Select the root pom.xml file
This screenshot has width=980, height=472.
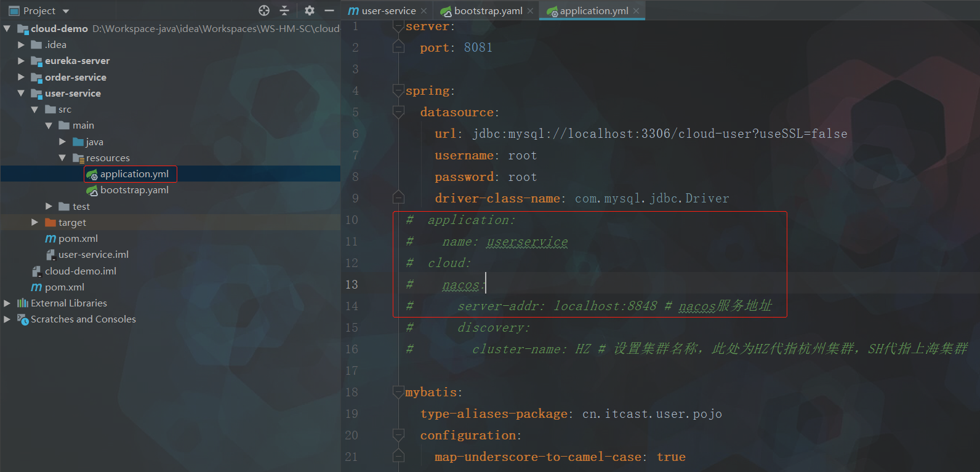click(64, 287)
